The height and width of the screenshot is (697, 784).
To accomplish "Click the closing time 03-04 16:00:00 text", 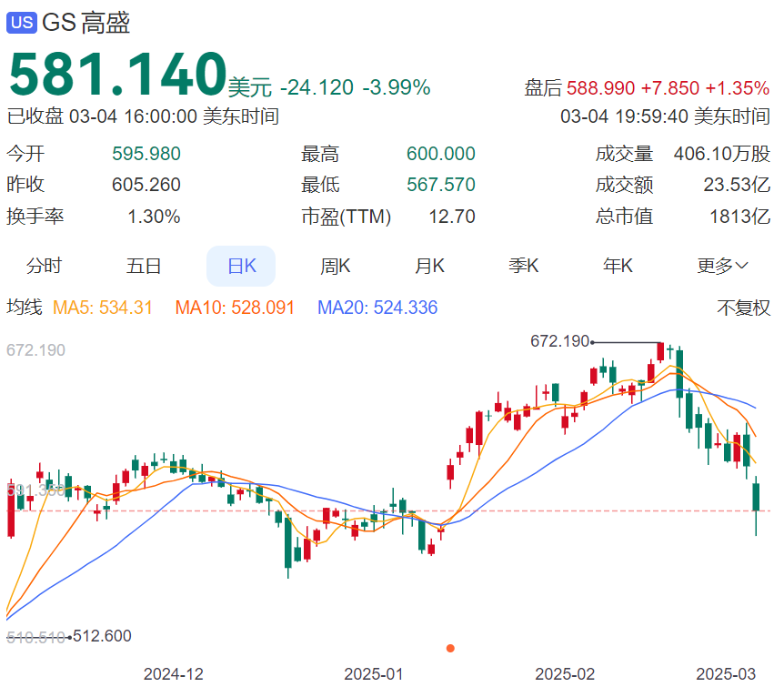I will 134,116.
